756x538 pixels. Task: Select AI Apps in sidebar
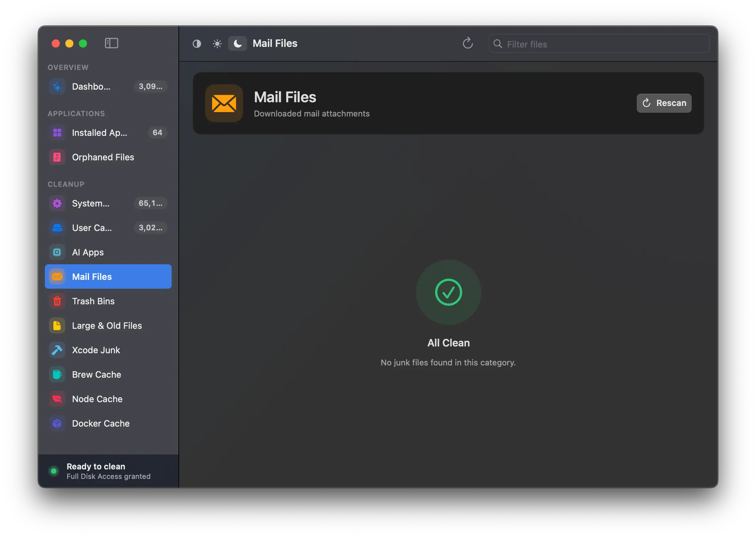click(108, 252)
